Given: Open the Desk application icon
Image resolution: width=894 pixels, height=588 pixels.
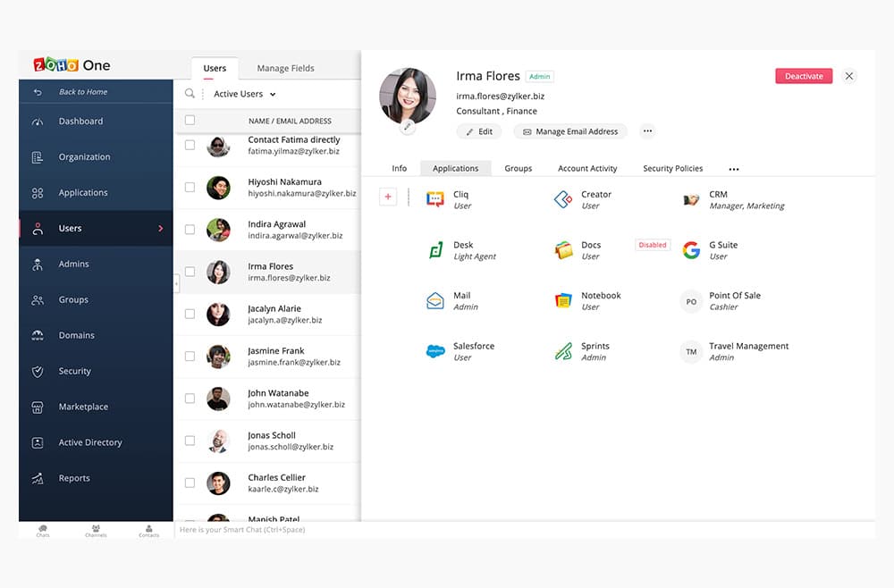Looking at the screenshot, I should (x=435, y=249).
